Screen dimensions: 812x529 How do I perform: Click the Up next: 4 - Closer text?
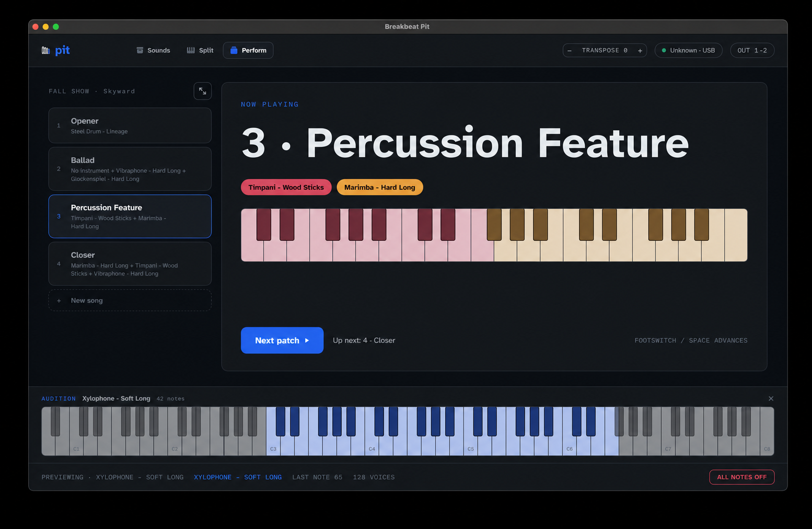tap(364, 340)
